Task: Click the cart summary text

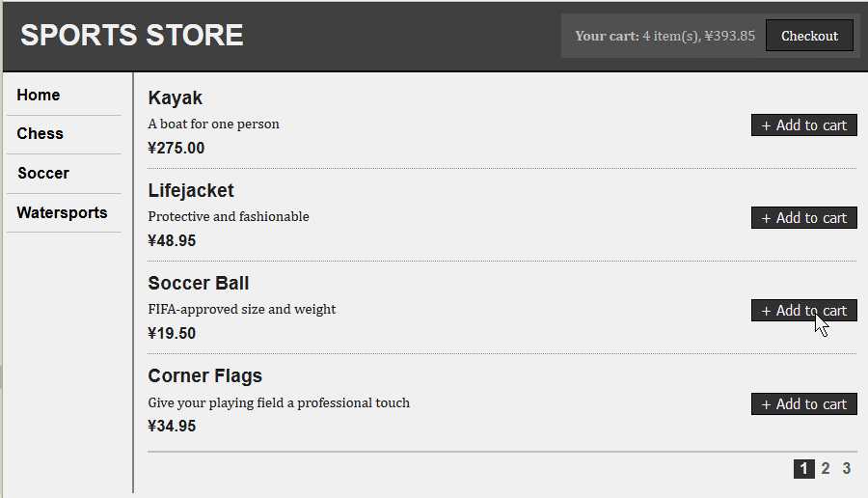Action: (665, 36)
